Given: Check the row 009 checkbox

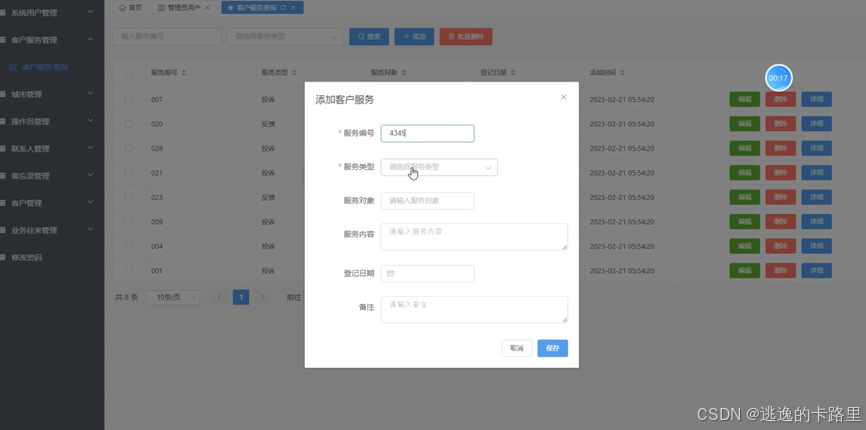Looking at the screenshot, I should pyautogui.click(x=129, y=222).
